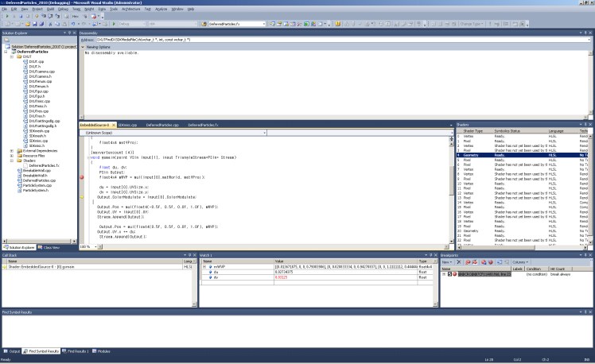Open the editor zoom 100% dropdown
595x364 pixels.
tap(95, 246)
